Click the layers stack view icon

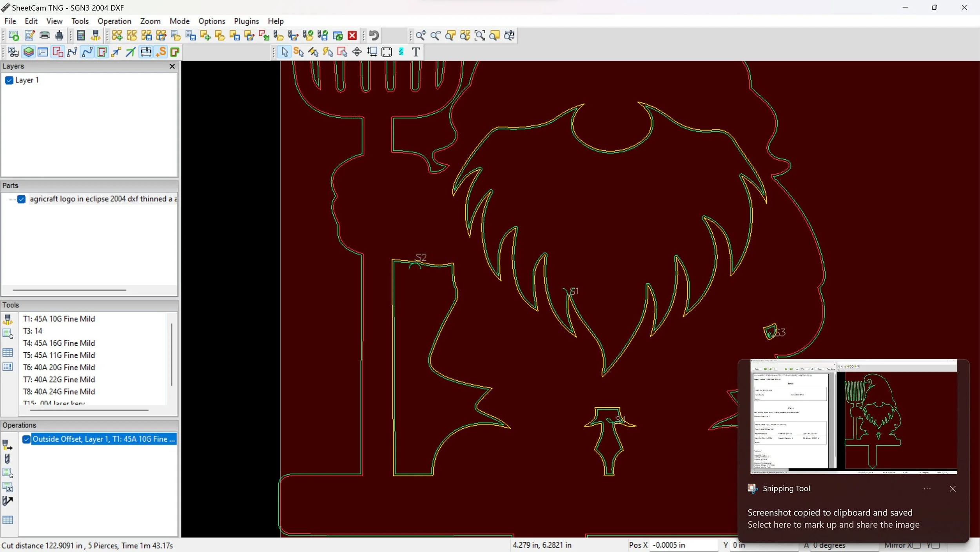[x=28, y=52]
